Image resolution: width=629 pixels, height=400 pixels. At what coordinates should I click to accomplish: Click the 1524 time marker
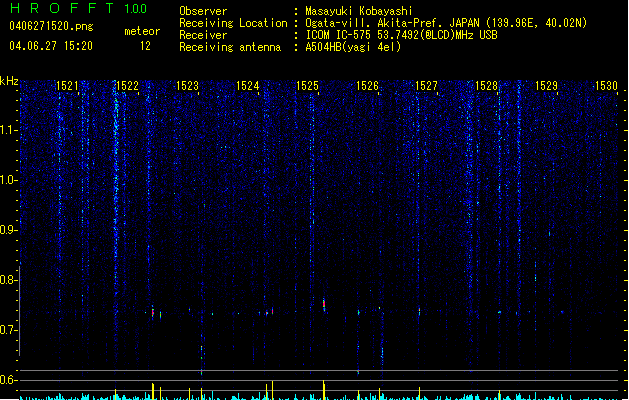248,86
